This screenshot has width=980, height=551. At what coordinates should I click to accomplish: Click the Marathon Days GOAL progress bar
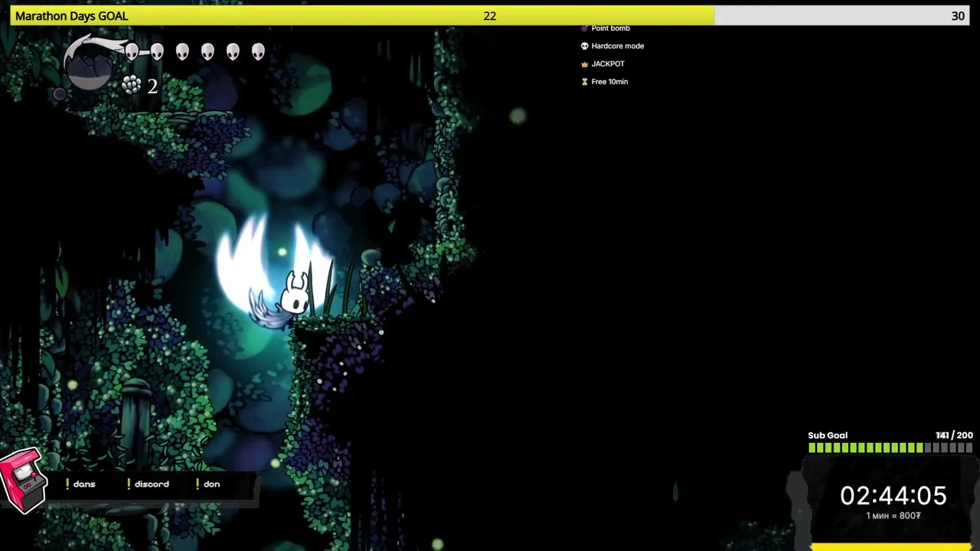tap(490, 16)
